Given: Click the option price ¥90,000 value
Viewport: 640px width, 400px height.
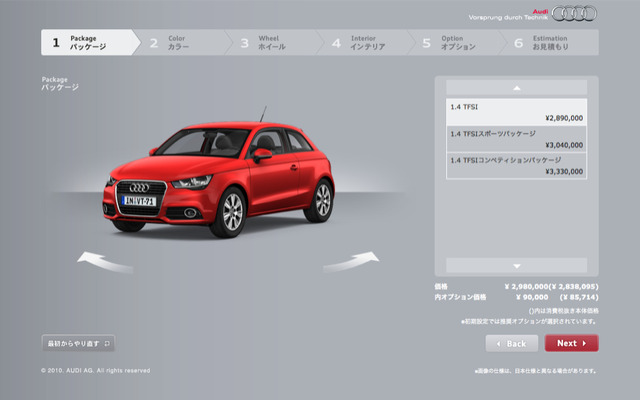Looking at the screenshot, I should pyautogui.click(x=532, y=297).
